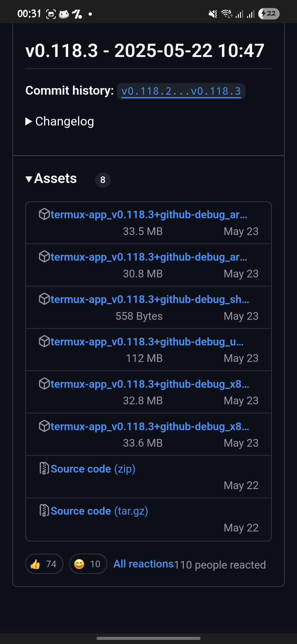Tap the bottom navigation gesture handle
Screen dimensions: 297x644
(x=148, y=638)
